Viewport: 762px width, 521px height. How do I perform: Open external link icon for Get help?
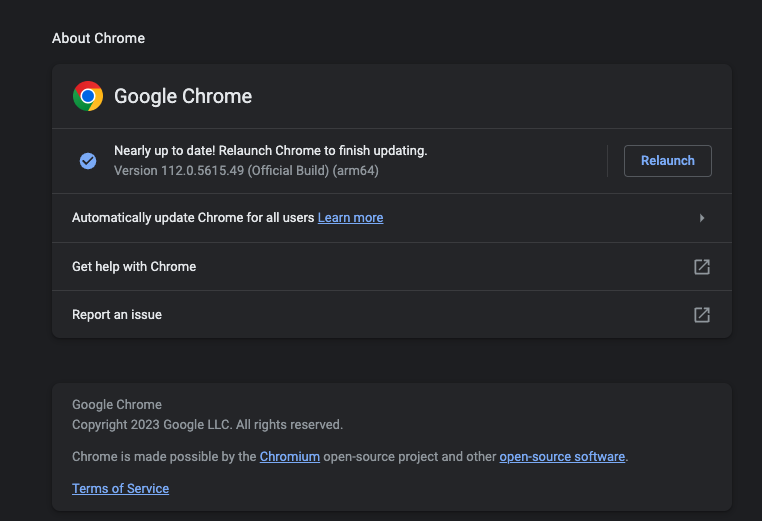(702, 267)
